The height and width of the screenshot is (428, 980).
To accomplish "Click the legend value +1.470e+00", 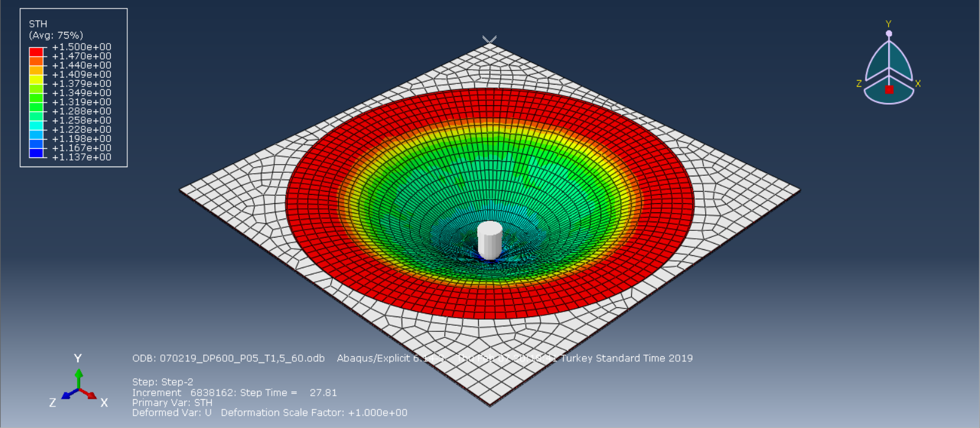I will pyautogui.click(x=81, y=56).
